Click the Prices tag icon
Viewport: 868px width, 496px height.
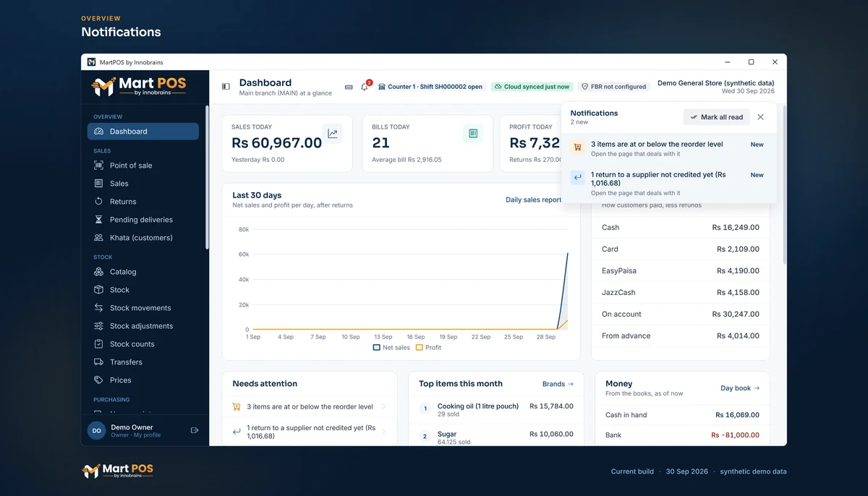tap(99, 380)
